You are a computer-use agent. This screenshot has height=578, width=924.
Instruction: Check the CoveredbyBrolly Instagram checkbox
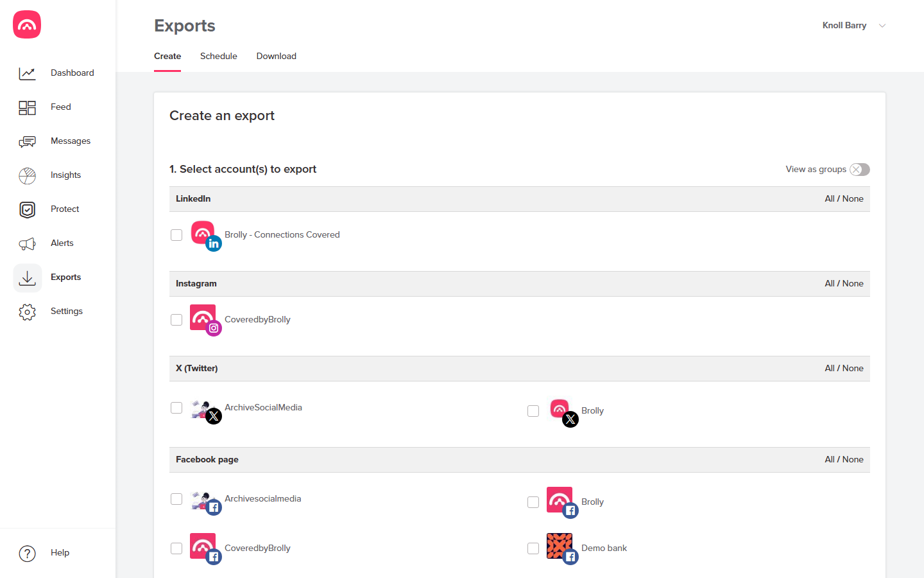176,320
